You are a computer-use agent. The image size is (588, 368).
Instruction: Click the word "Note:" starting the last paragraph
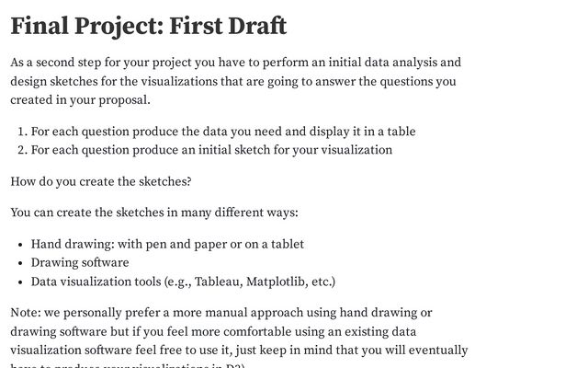[26, 313]
